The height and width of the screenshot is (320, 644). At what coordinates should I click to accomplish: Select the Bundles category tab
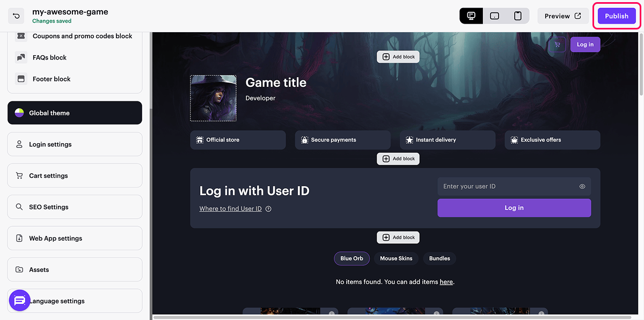click(440, 258)
